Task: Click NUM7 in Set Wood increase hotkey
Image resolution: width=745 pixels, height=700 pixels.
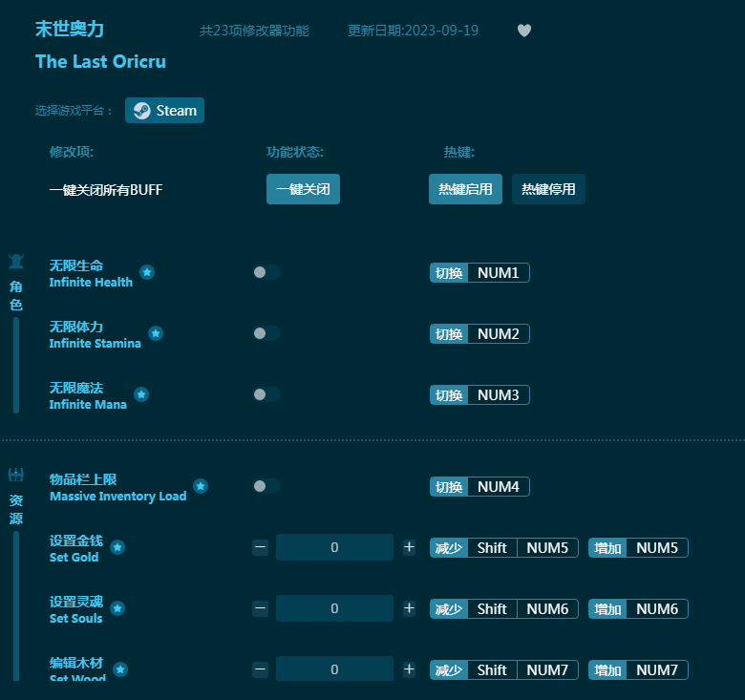Action: click(x=657, y=670)
